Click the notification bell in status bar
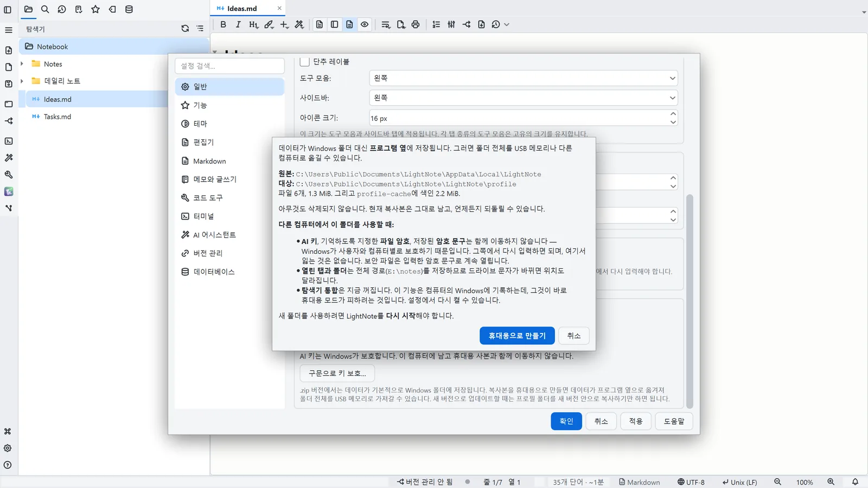The image size is (868, 488). point(855,482)
